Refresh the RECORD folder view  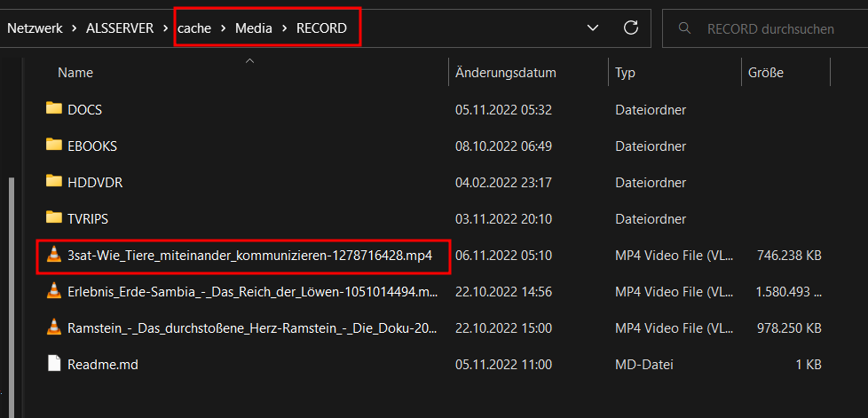(631, 28)
